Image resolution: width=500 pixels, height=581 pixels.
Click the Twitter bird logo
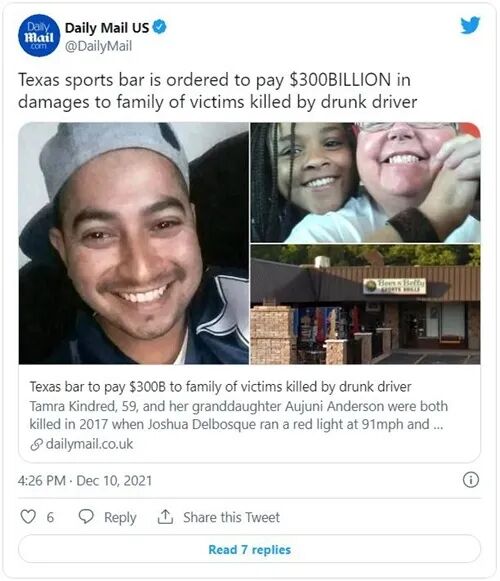tap(470, 25)
